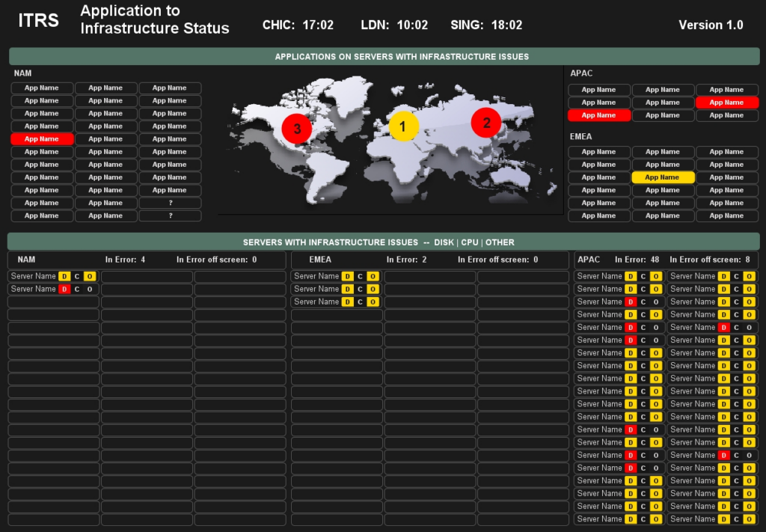Viewport: 766px width, 532px height.
Task: Click a question mark placeholder in the NAM app grid
Action: coord(170,203)
